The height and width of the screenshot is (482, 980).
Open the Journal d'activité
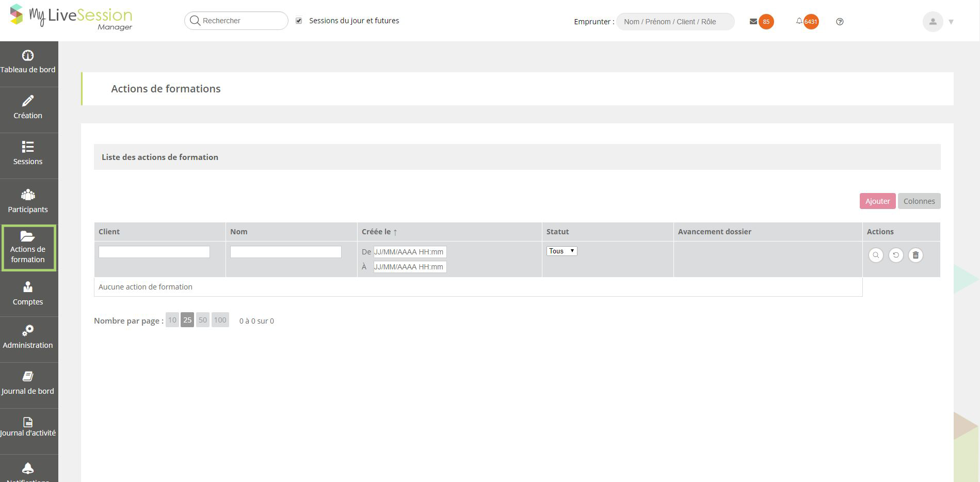tap(28, 427)
